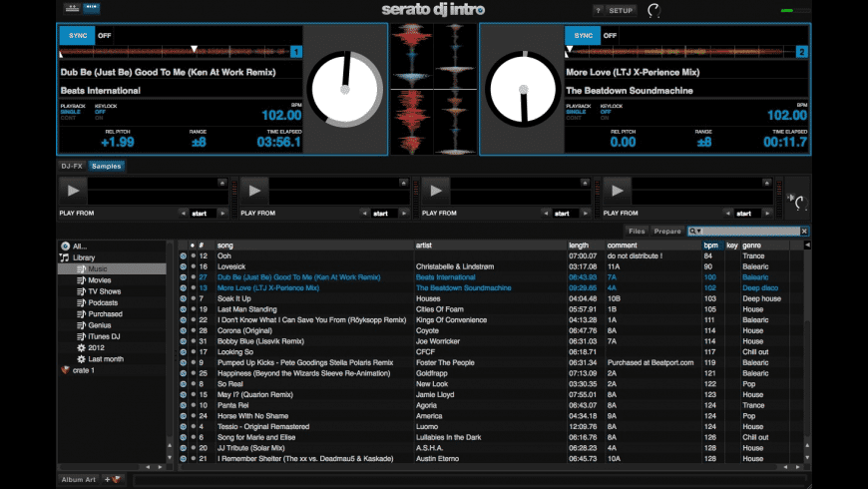The height and width of the screenshot is (489, 868).
Task: Turn deck 1 keylock ON
Action: point(99,118)
